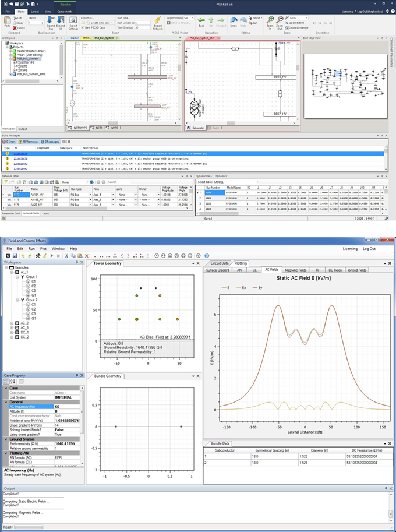Click green Run play icon in Field and Corona
This screenshot has width=396, height=532.
tap(51, 256)
